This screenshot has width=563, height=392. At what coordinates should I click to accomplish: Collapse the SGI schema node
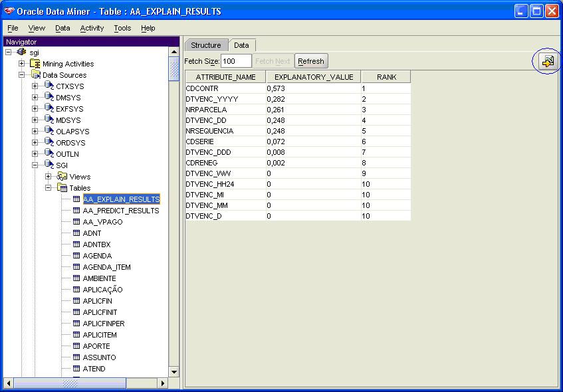pos(35,165)
